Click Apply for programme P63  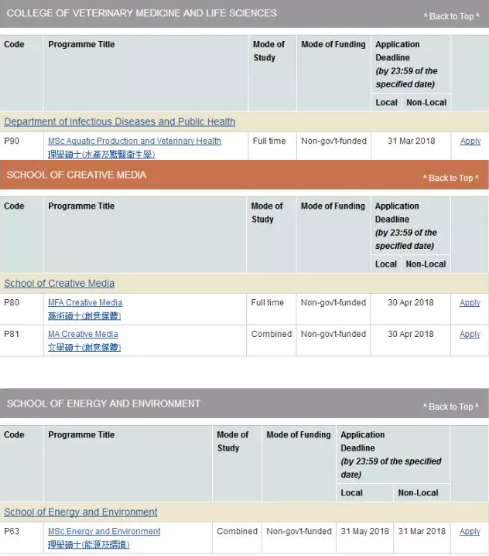pos(469,531)
